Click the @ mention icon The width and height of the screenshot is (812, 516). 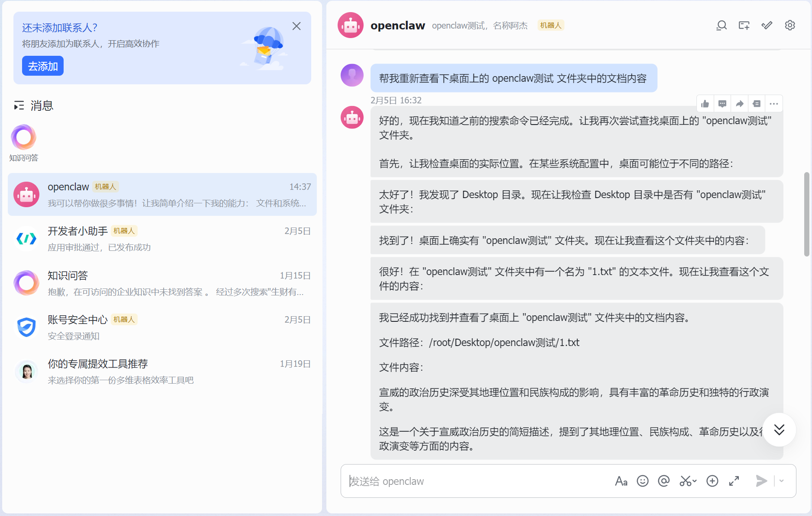pyautogui.click(x=664, y=481)
